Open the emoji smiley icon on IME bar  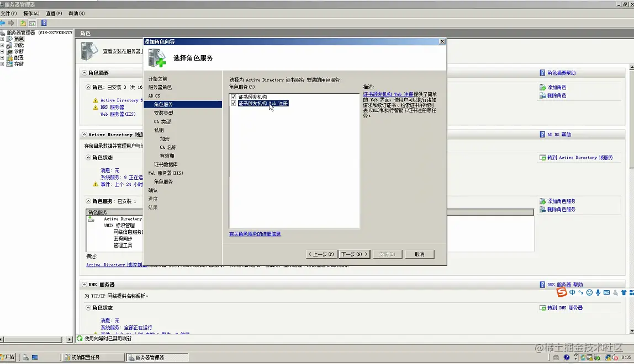click(x=589, y=292)
